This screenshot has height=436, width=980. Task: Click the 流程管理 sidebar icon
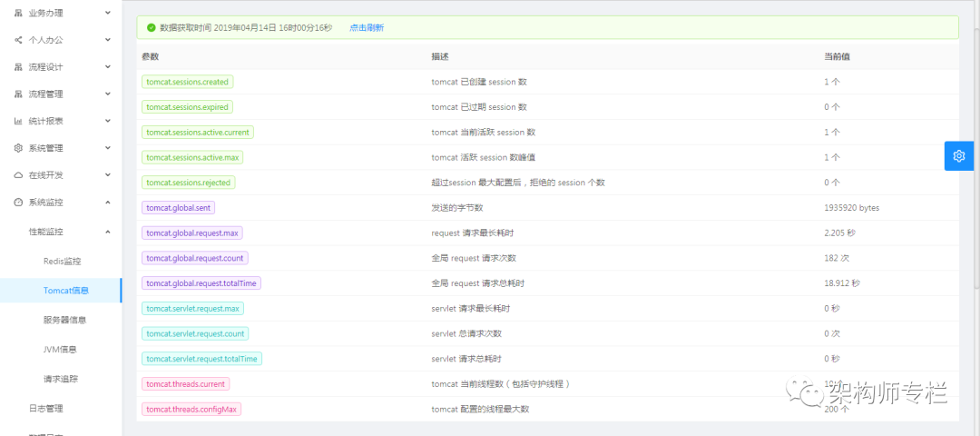tap(18, 94)
